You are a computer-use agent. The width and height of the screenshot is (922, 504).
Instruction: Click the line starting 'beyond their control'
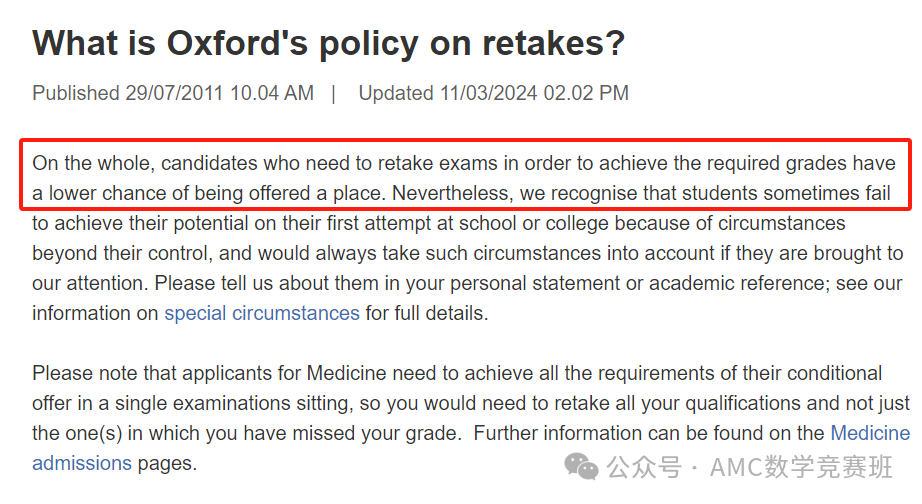467,253
